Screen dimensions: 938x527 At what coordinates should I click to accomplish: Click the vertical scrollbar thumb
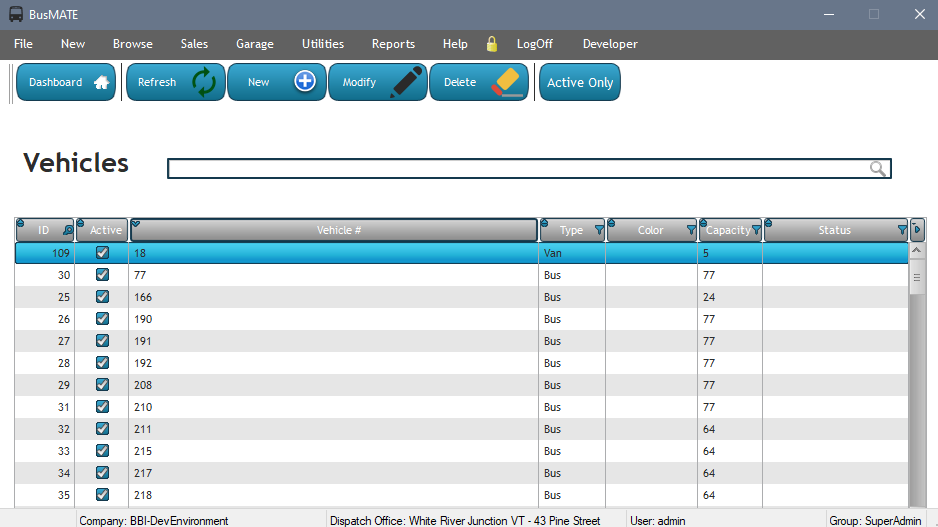[x=916, y=278]
